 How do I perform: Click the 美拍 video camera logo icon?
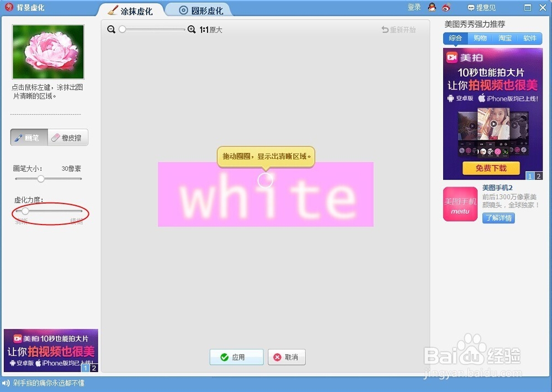pyautogui.click(x=452, y=57)
